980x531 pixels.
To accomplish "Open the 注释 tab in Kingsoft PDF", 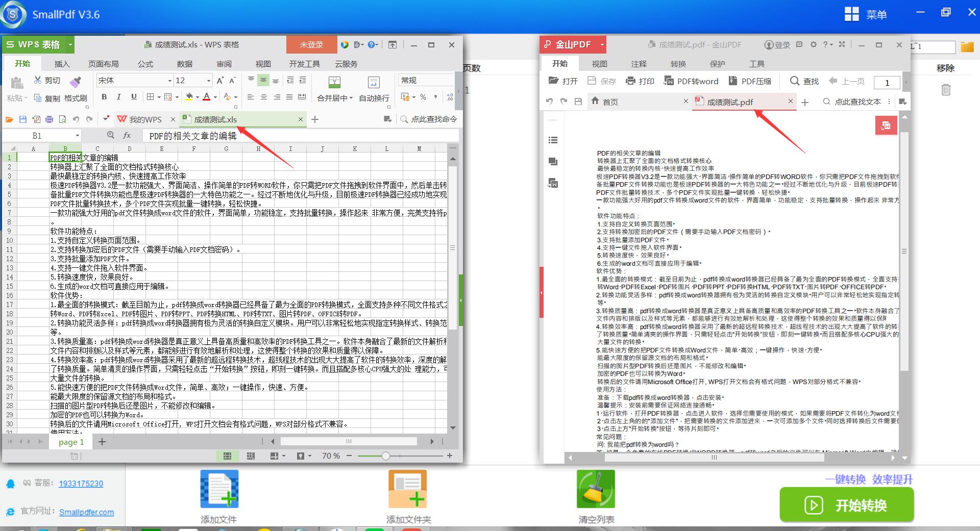I will point(639,64).
